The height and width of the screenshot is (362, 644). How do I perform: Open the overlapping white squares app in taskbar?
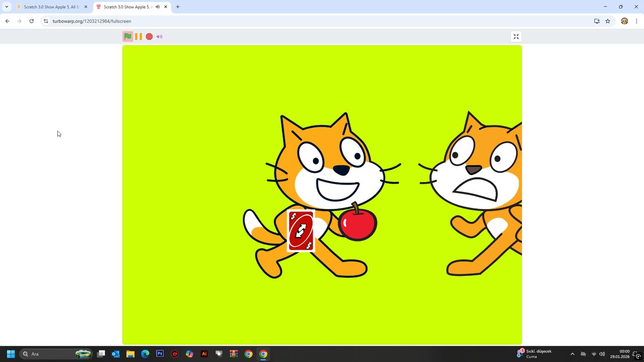[x=219, y=354]
